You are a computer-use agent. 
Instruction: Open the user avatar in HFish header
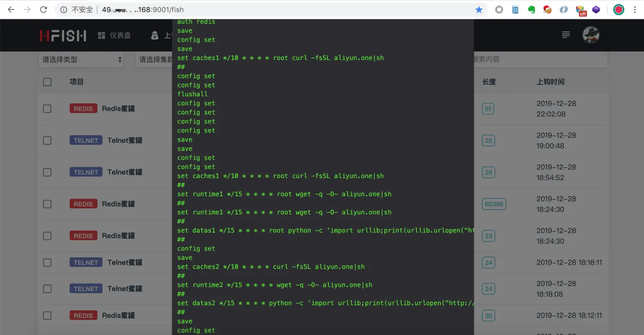tap(591, 35)
